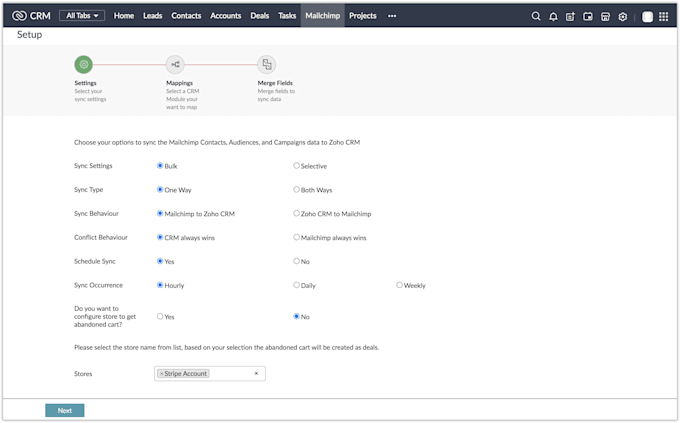The width and height of the screenshot is (680, 423).
Task: Click the Sync Settings label
Action: click(93, 166)
